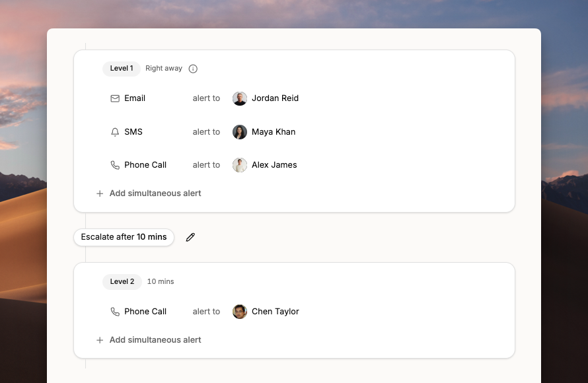This screenshot has width=588, height=383.
Task: Click the Email envelope icon in Level 1
Action: tap(115, 98)
